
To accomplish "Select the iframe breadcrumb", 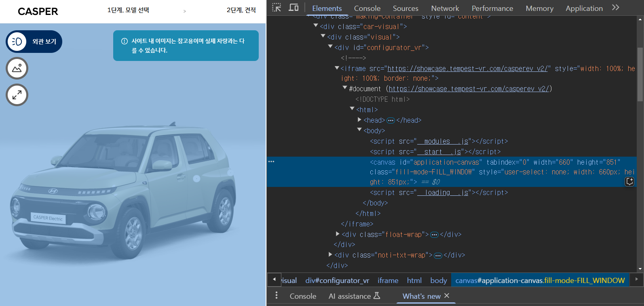I will click(388, 280).
